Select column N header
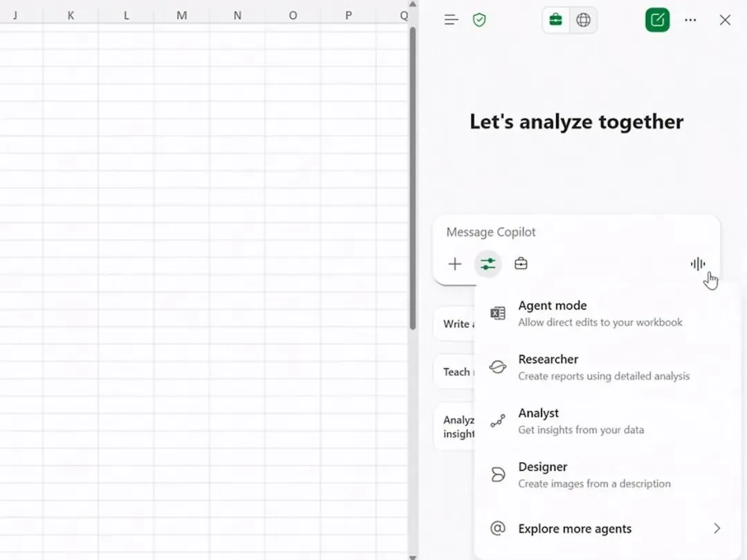This screenshot has width=747, height=560. (x=237, y=15)
